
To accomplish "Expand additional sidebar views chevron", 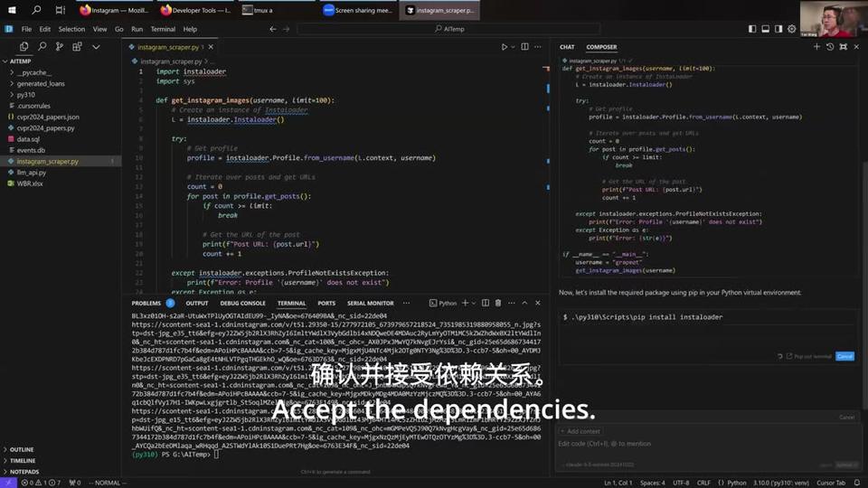I will 96,47.
